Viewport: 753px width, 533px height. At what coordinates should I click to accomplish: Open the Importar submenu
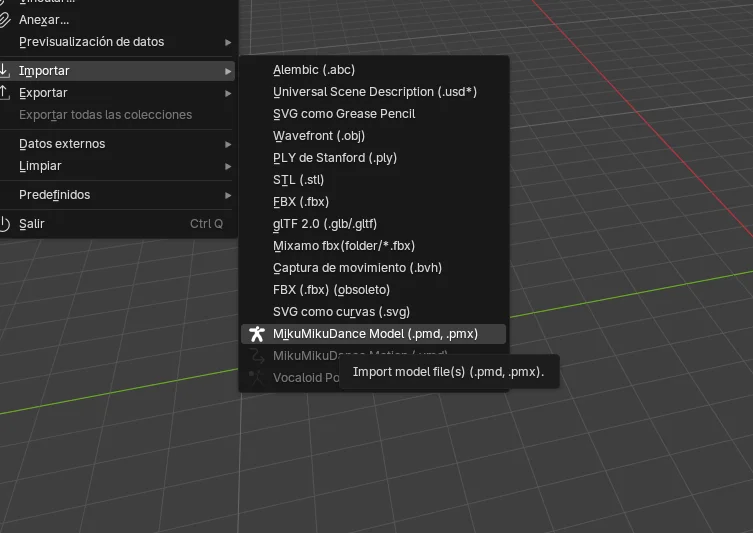(x=117, y=71)
